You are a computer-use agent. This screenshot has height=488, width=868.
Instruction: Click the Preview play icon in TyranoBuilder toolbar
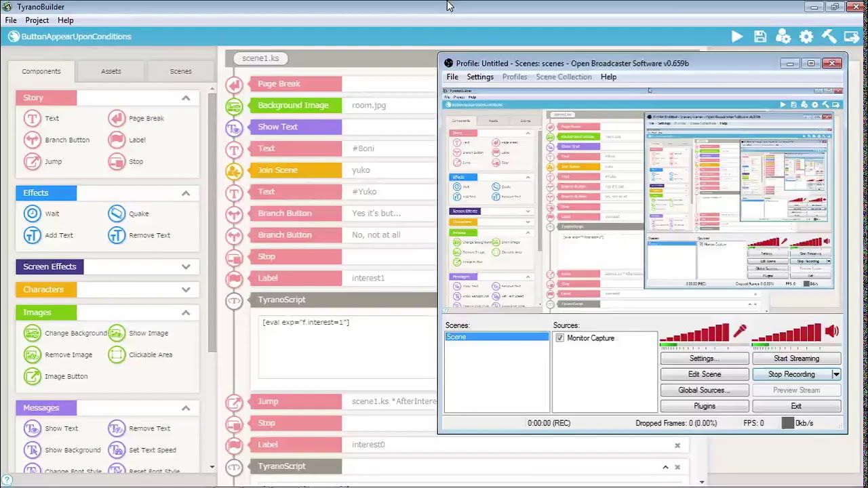pyautogui.click(x=737, y=37)
